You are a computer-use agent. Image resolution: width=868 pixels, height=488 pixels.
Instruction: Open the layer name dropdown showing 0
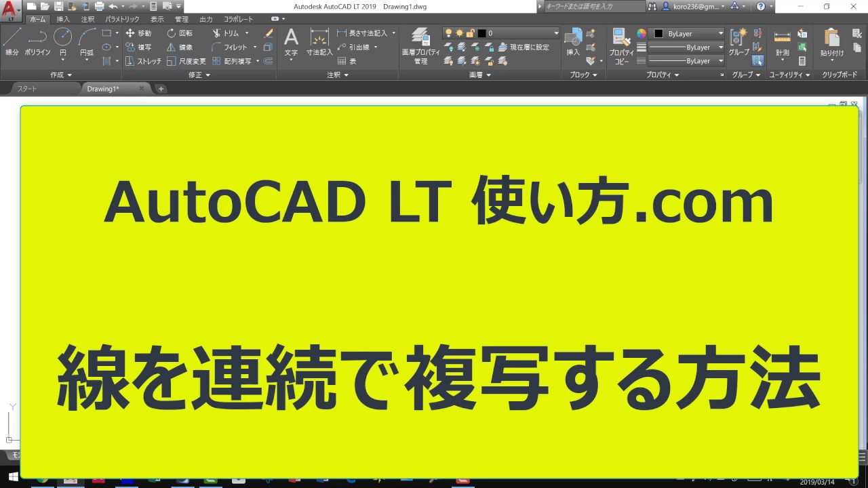tap(501, 33)
